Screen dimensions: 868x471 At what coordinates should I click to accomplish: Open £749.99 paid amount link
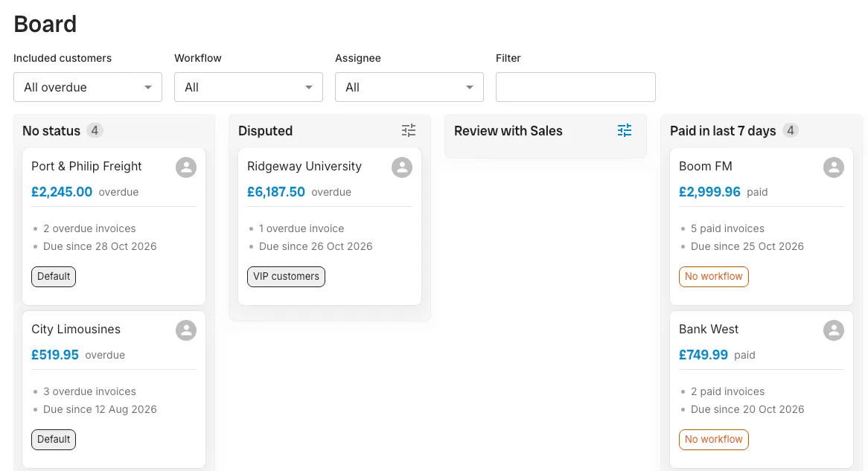(x=703, y=355)
